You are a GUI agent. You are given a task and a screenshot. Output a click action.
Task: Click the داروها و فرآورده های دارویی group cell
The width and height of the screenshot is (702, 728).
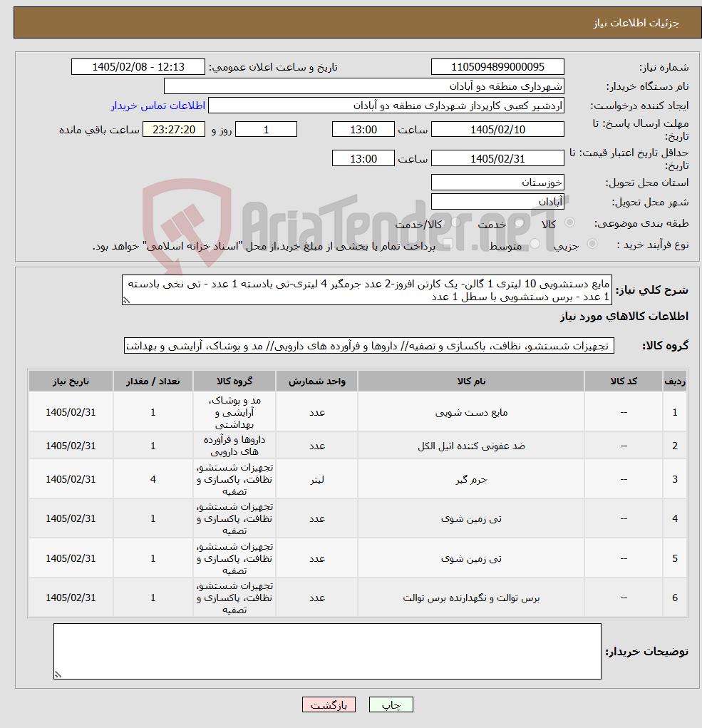point(234,446)
